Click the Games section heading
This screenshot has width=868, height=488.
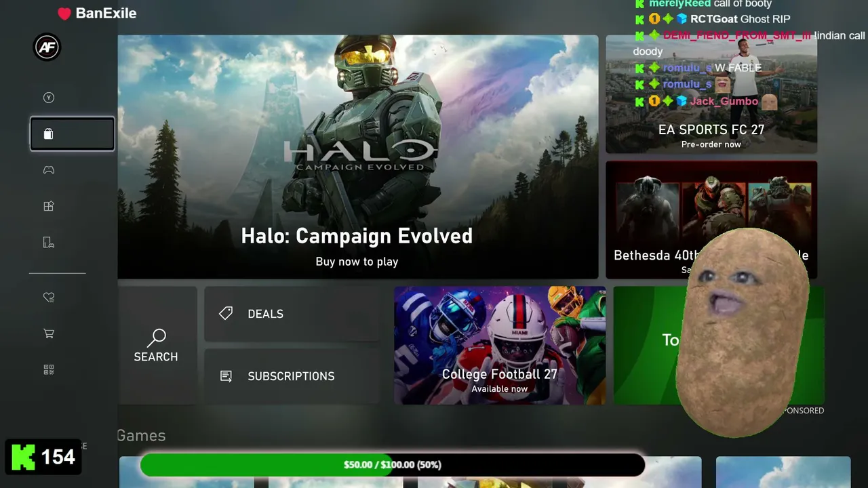coord(141,436)
